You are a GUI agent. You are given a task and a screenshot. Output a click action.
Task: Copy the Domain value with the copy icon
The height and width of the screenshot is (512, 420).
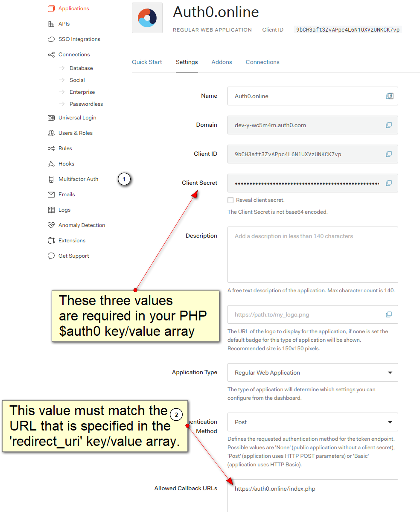pos(389,125)
